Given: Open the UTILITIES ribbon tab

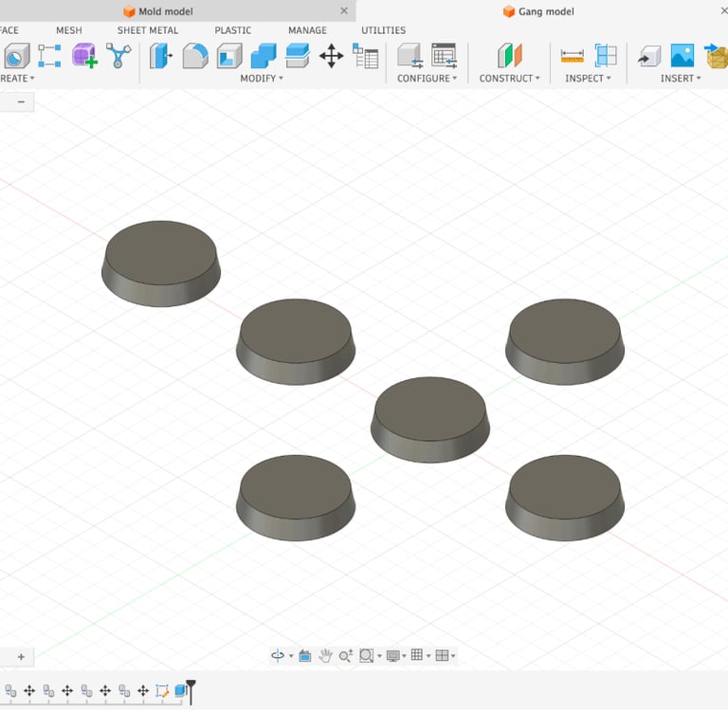Looking at the screenshot, I should click(384, 30).
